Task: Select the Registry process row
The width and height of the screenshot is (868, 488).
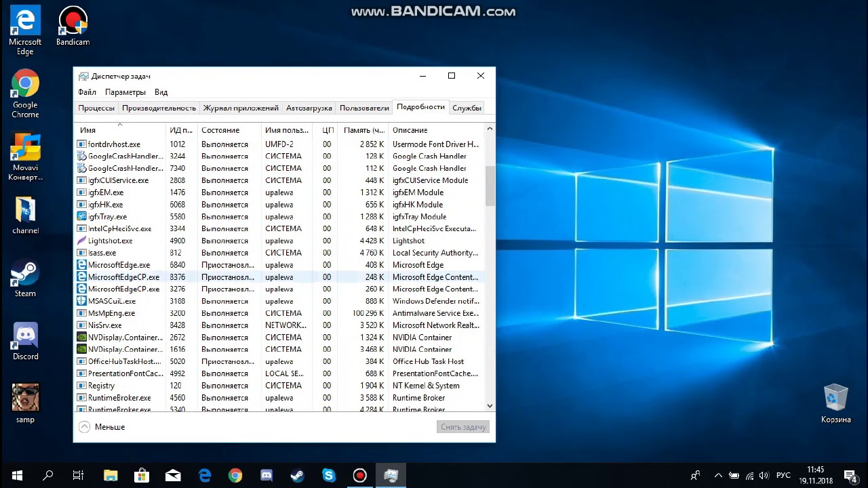Action: pos(279,386)
